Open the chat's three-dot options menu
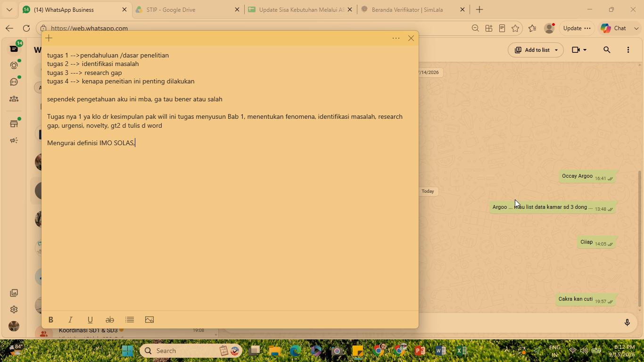The height and width of the screenshot is (362, 644). point(628,49)
